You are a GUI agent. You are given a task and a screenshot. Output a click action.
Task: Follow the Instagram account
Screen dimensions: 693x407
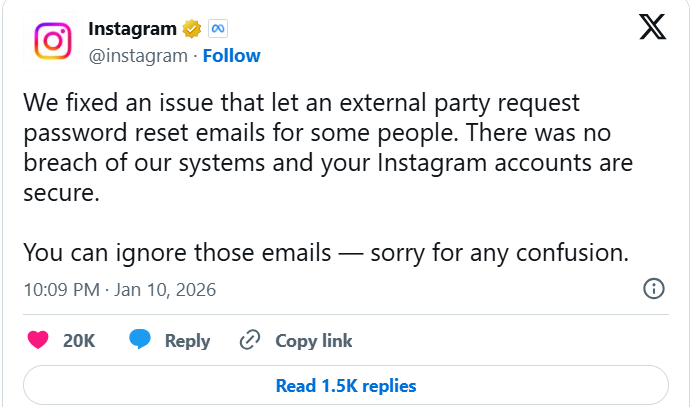tap(231, 55)
